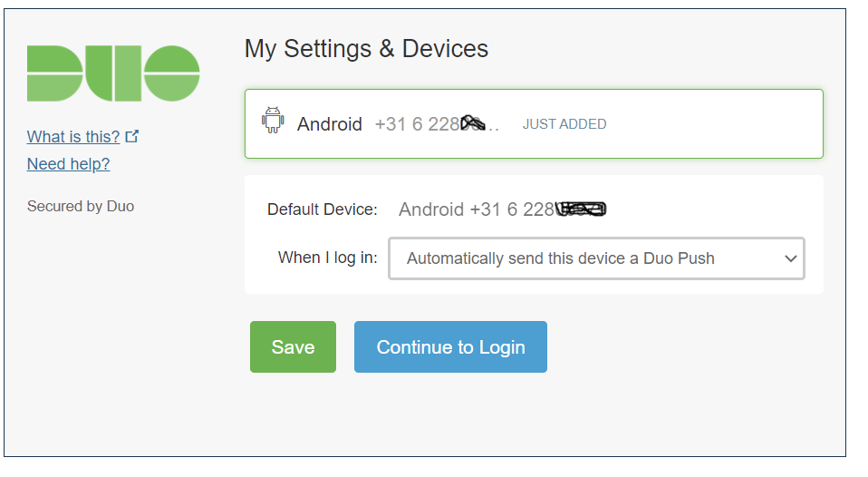Viewport: 868px width, 477px height.
Task: Click the Continue to Login button
Action: coord(450,346)
